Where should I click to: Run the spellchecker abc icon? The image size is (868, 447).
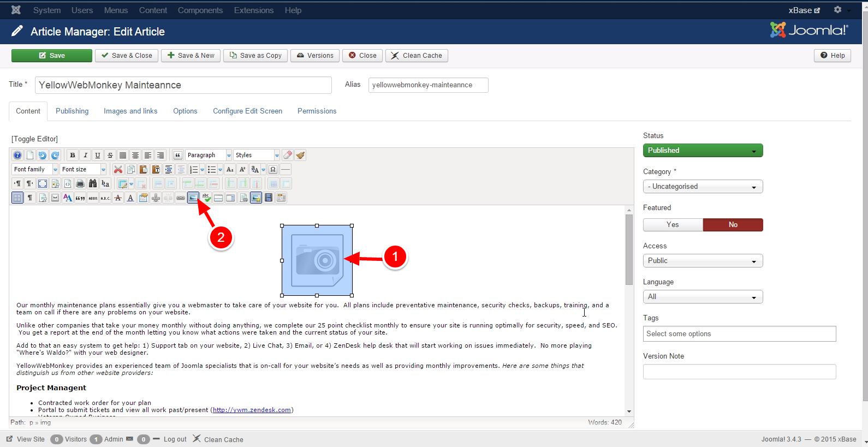coord(206,198)
